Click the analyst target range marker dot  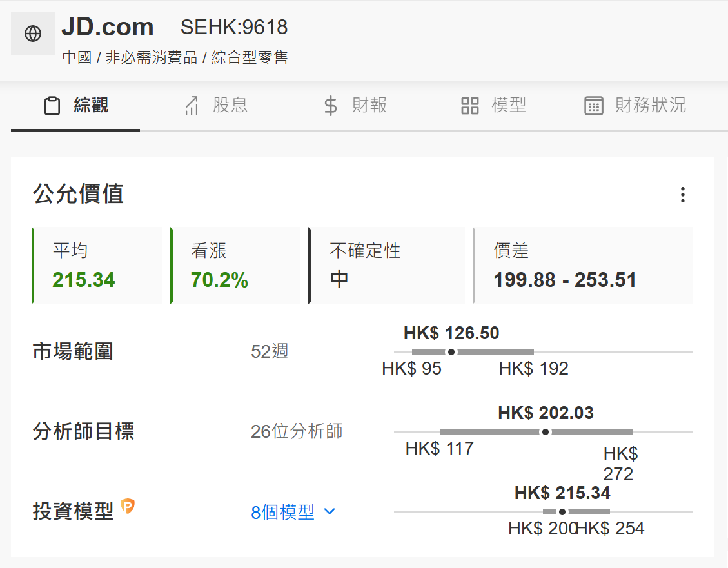[x=546, y=432]
